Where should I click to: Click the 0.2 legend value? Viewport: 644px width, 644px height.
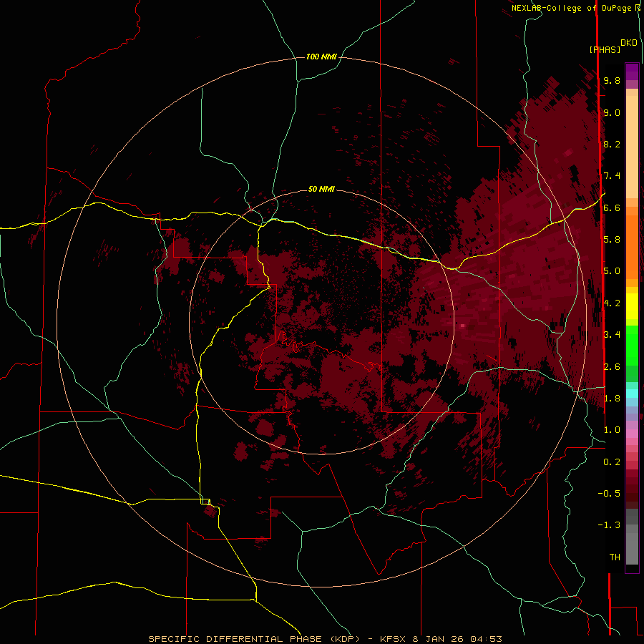(x=612, y=462)
